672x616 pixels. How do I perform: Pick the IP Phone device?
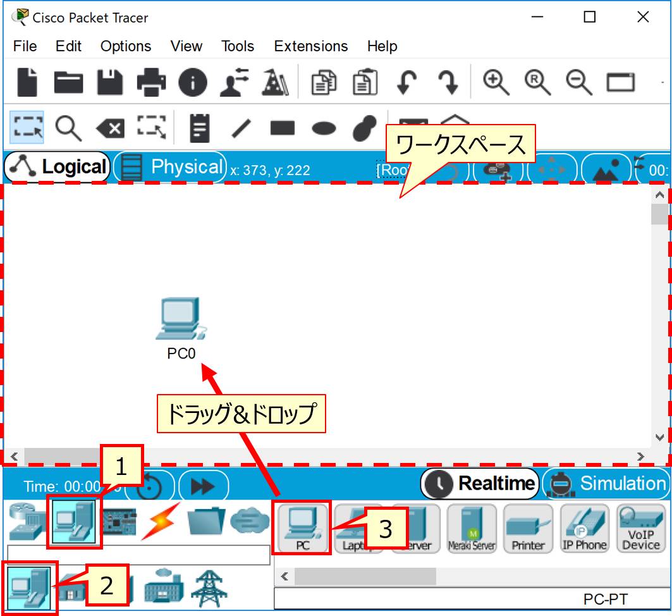click(x=585, y=529)
